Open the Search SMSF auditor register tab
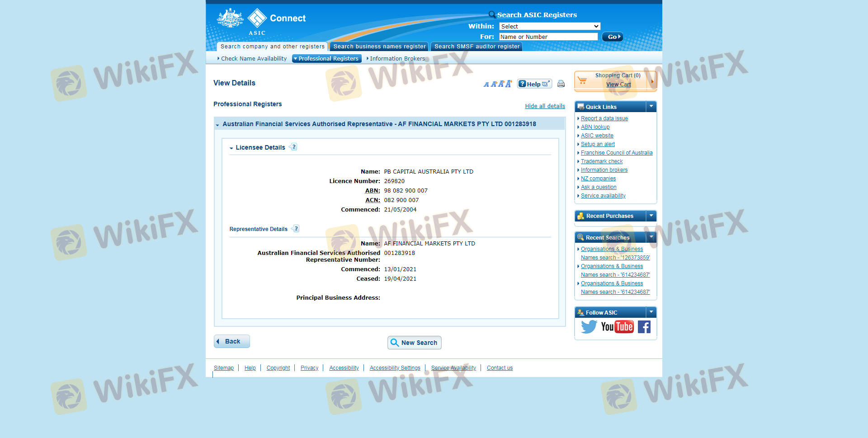Image resolution: width=868 pixels, height=438 pixels. (x=476, y=47)
